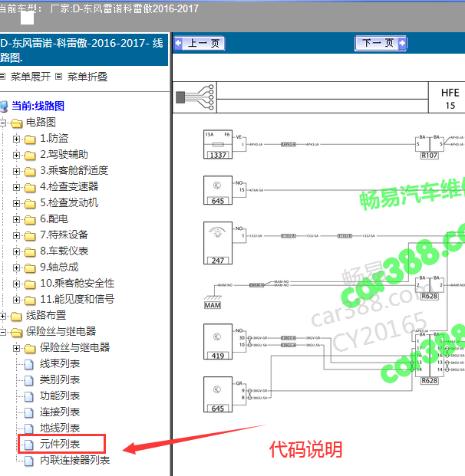Click folder icon beside 5.检查发动机
465x476 pixels.
click(30, 204)
